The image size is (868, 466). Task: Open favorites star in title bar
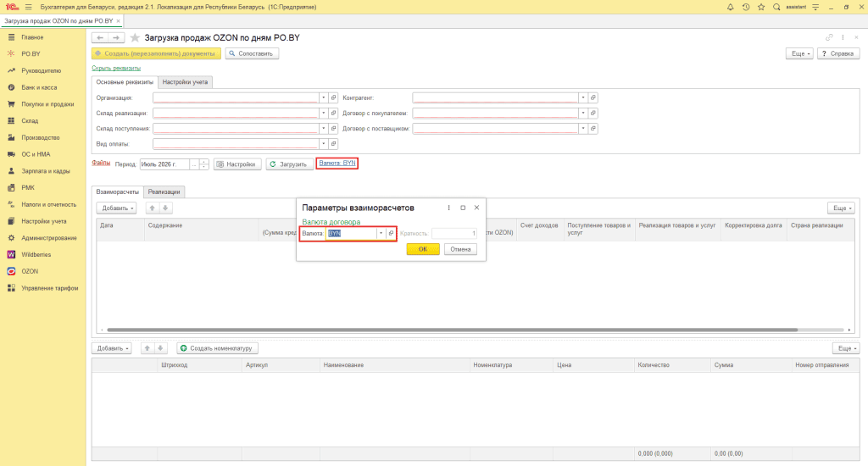pos(761,7)
